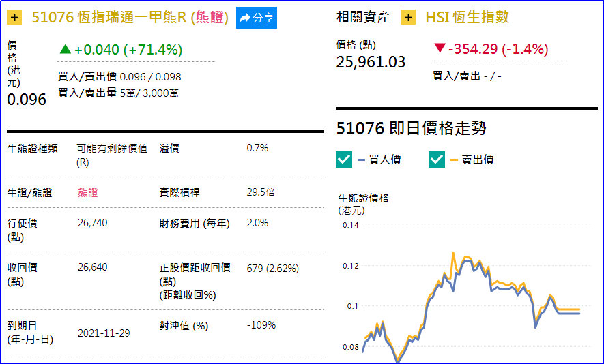Click the 實際槓桿 value 29.5倍
The width and height of the screenshot is (604, 364).
(261, 192)
